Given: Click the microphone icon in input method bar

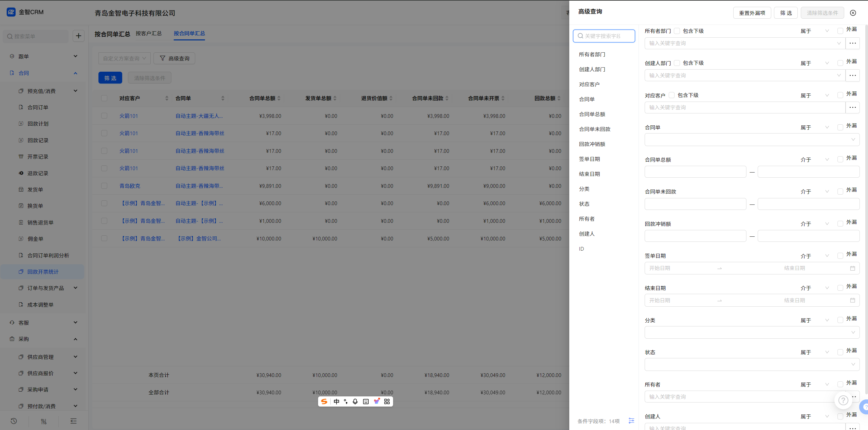Looking at the screenshot, I should click(355, 401).
